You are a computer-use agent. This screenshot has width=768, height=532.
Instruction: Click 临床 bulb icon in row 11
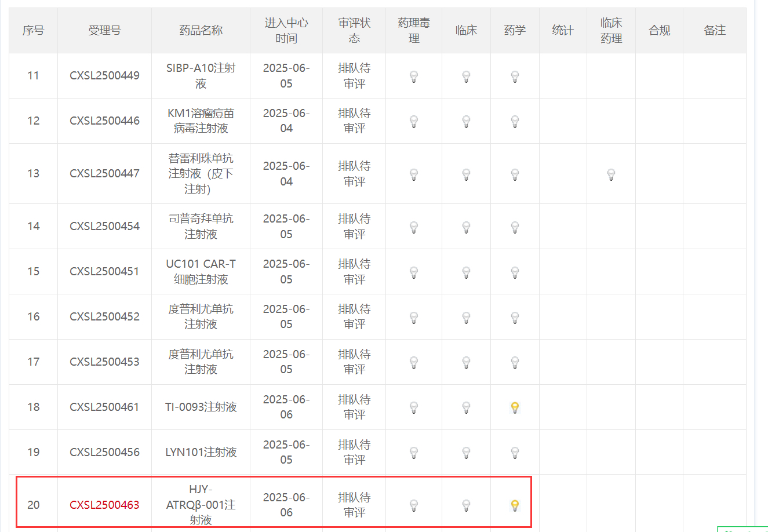(466, 76)
